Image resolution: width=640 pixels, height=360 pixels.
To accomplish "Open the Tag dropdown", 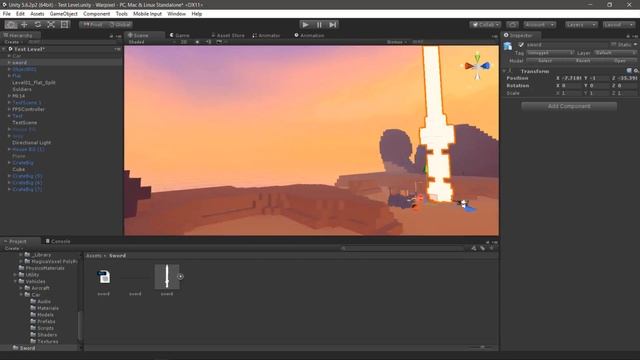I will click(550, 53).
